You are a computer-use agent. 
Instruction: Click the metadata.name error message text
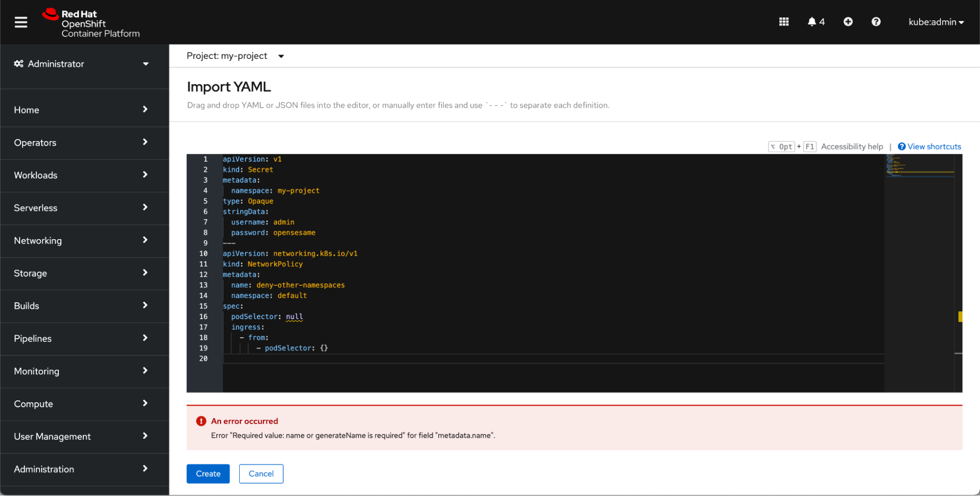353,435
